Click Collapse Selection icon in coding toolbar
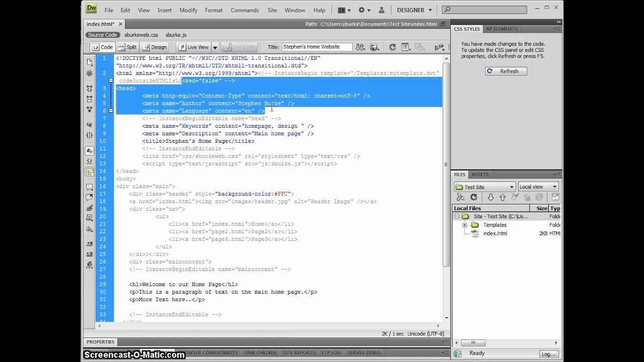 [90, 99]
